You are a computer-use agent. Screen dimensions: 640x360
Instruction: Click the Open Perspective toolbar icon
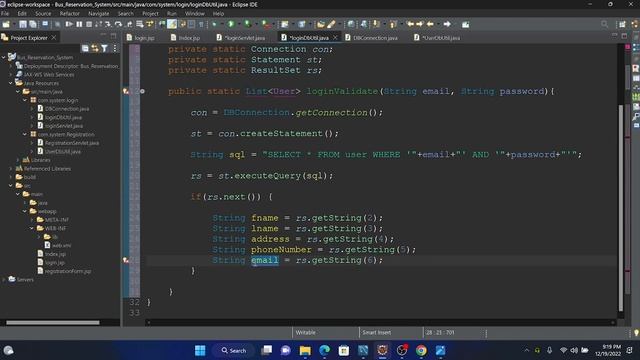tap(622, 24)
